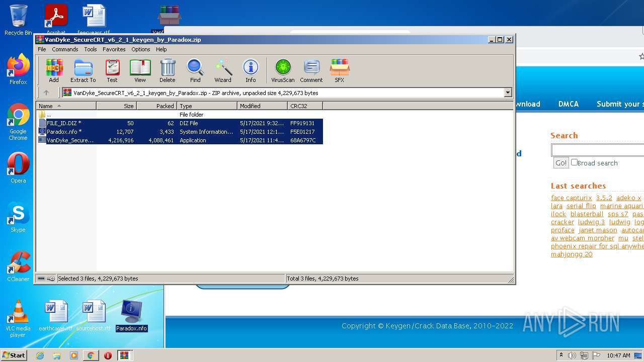This screenshot has width=644, height=362.
Task: Open the Chrome taskbar button
Action: [x=91, y=355]
